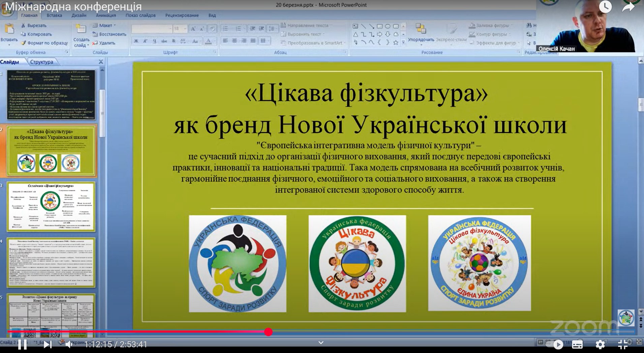Select the straight line shape icon
This screenshot has height=353, width=644.
pyautogui.click(x=363, y=26)
